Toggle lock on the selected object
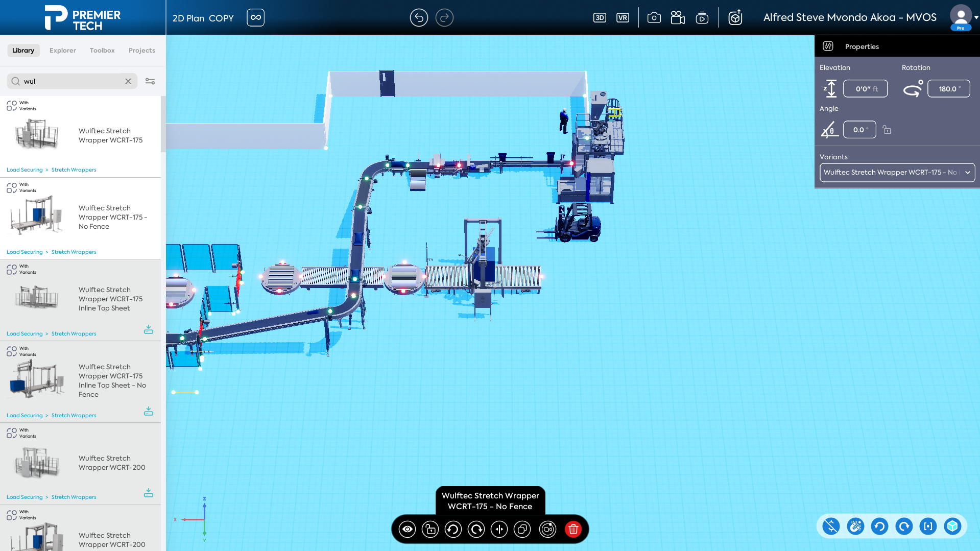The image size is (980, 551). click(431, 529)
